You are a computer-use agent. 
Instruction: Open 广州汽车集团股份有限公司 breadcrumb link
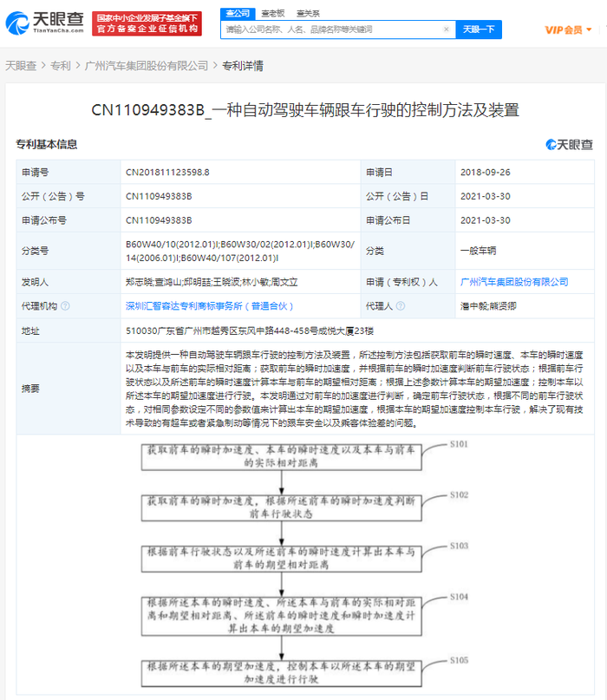pos(147,66)
